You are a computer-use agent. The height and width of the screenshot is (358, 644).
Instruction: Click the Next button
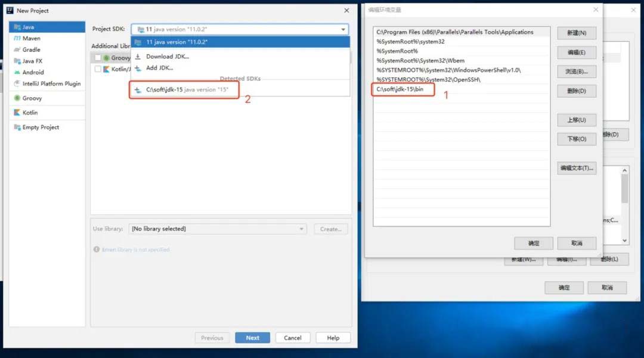(253, 338)
